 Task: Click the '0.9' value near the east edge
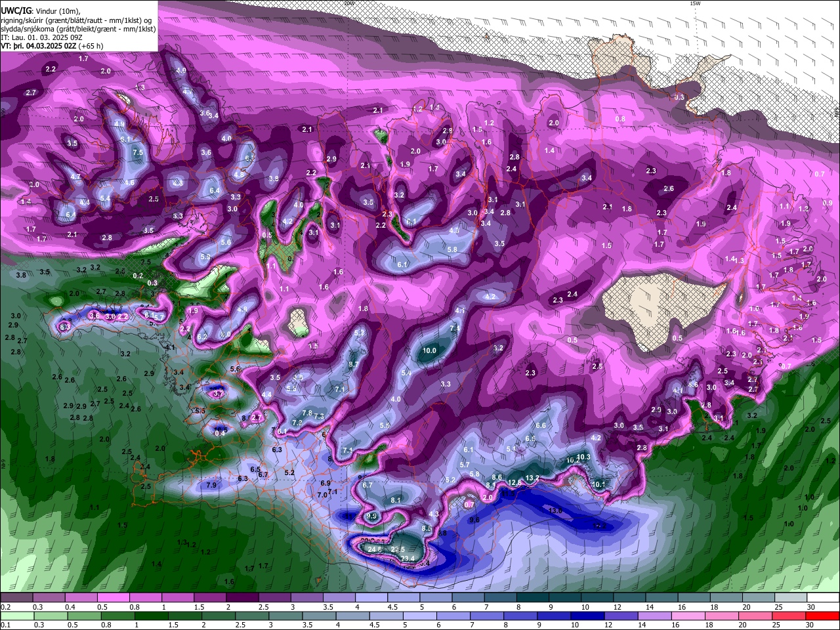pos(828,203)
